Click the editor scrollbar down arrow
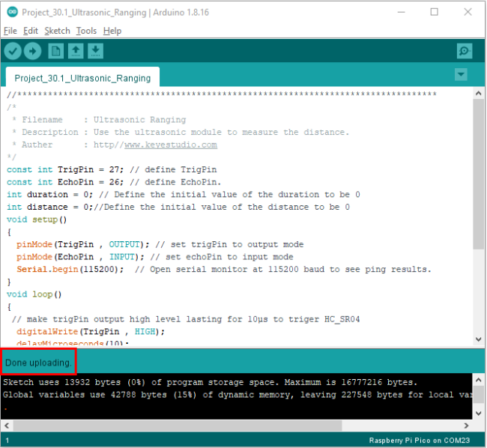Viewport: 487px width, 448px height. (x=478, y=339)
